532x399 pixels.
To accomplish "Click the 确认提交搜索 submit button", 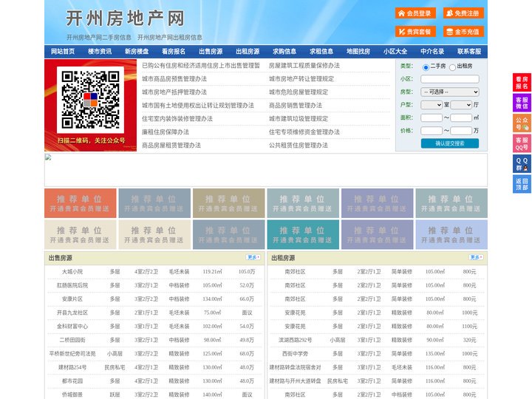I will 450,143.
